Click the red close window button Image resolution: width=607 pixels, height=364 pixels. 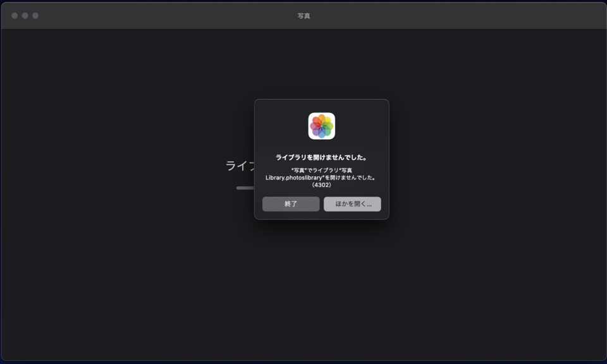[15, 15]
